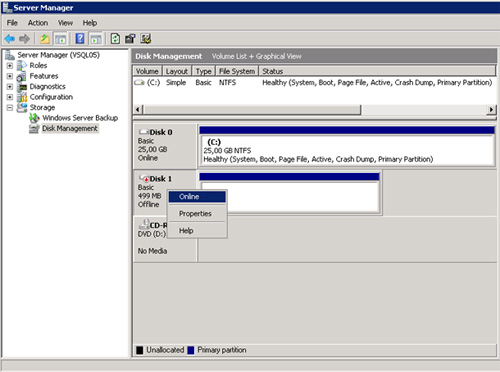Click the offline Disk 1 icon

pyautogui.click(x=144, y=178)
